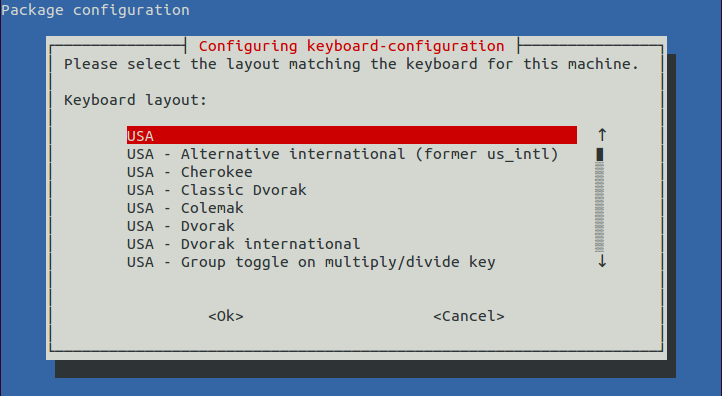Click the word Dvorak in Classic Dvorak entry

pyautogui.click(x=279, y=190)
